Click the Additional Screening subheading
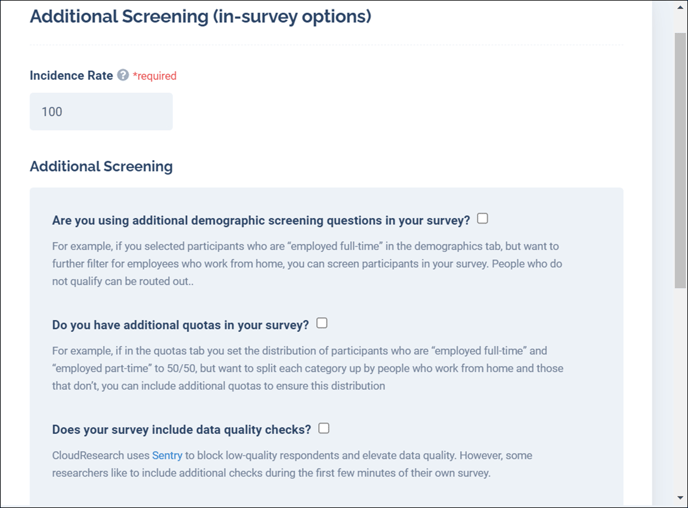The image size is (688, 508). coord(101,166)
